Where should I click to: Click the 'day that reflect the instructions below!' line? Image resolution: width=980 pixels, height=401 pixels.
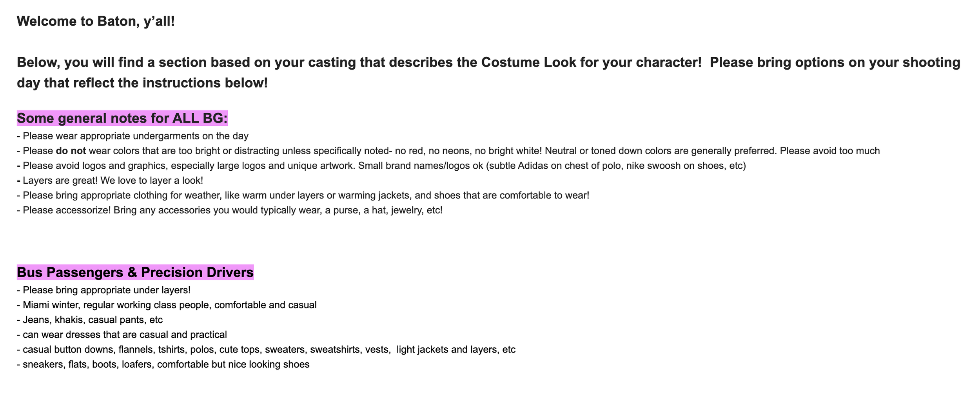tap(142, 83)
